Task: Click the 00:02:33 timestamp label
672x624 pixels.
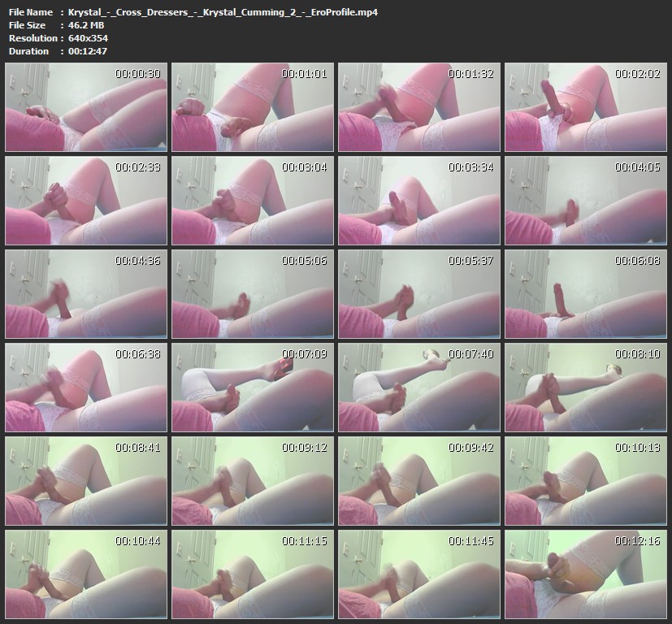Action: point(137,167)
